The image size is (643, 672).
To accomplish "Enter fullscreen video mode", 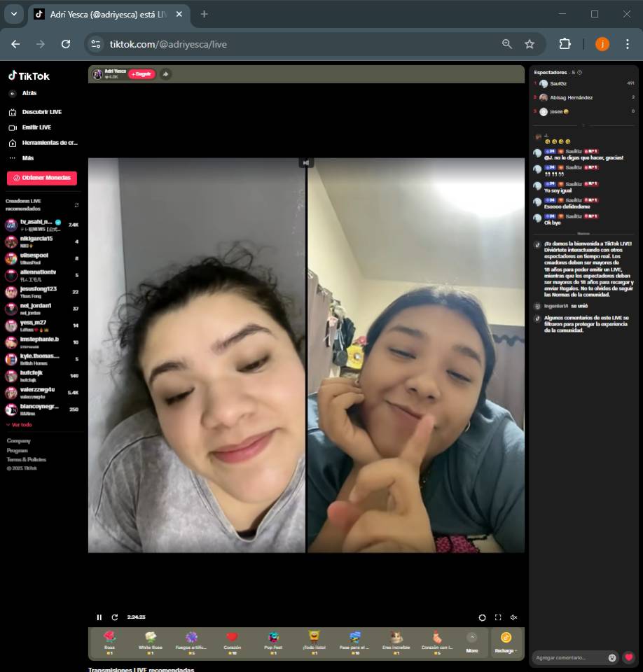I will tap(498, 617).
